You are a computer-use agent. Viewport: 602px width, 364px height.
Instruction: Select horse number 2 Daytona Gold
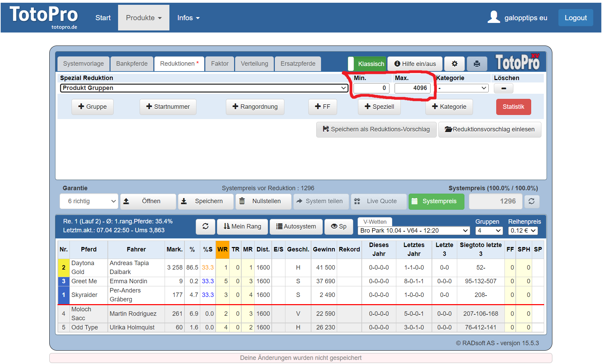[x=64, y=268]
